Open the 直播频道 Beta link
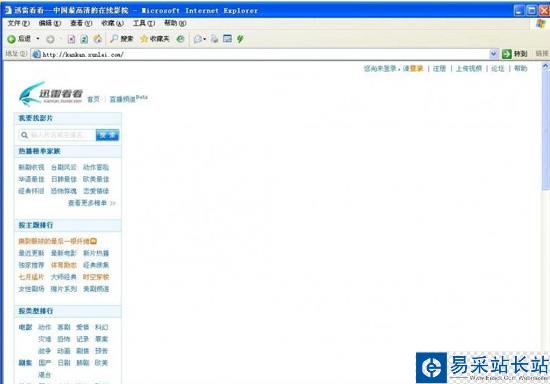The image size is (550, 384). point(128,99)
